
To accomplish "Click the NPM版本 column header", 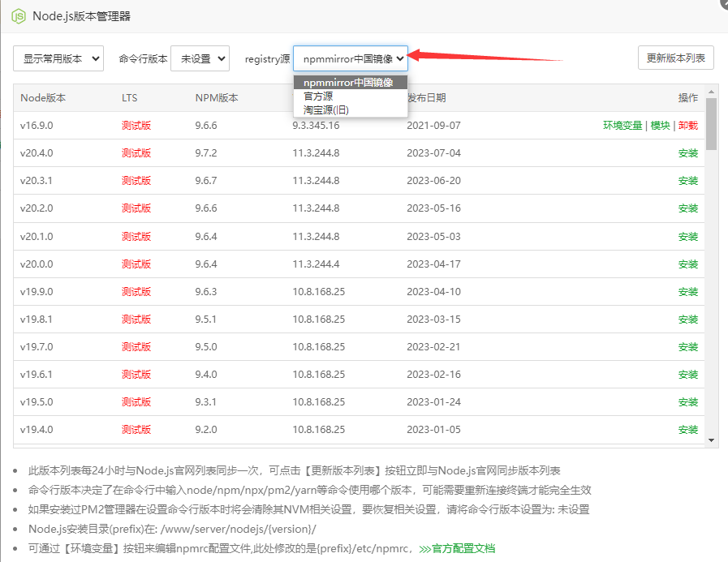I will (217, 98).
